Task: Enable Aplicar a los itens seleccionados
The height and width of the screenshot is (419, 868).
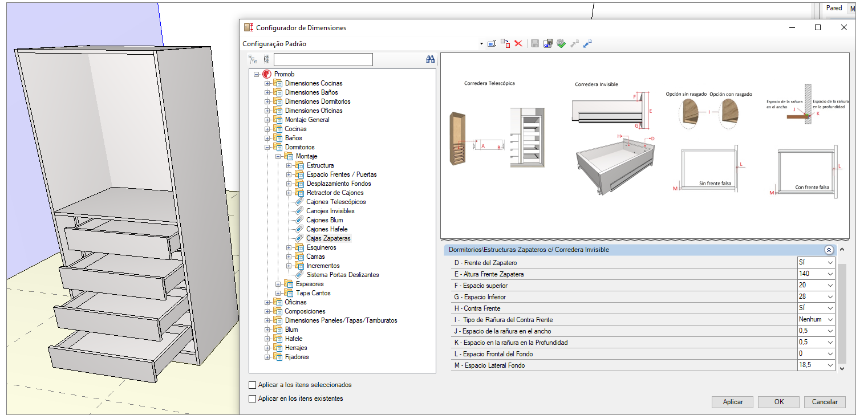Action: (x=253, y=385)
